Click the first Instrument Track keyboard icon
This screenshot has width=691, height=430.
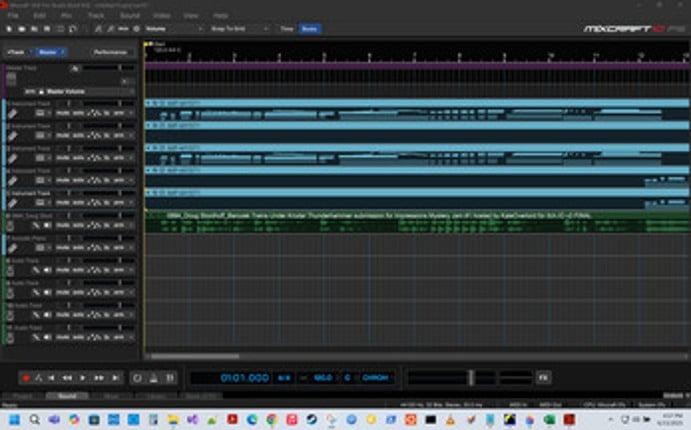click(11, 114)
